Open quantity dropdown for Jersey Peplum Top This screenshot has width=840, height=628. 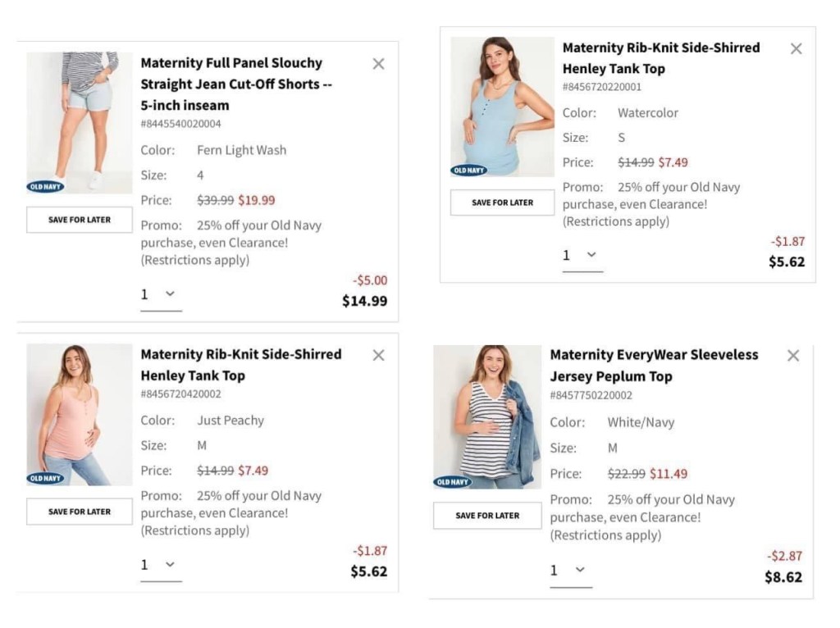[x=570, y=571]
